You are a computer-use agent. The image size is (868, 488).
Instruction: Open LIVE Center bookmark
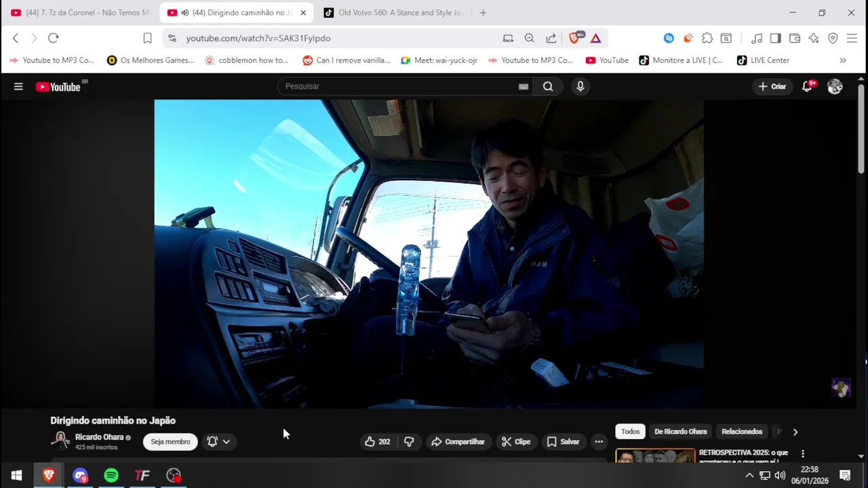click(763, 60)
